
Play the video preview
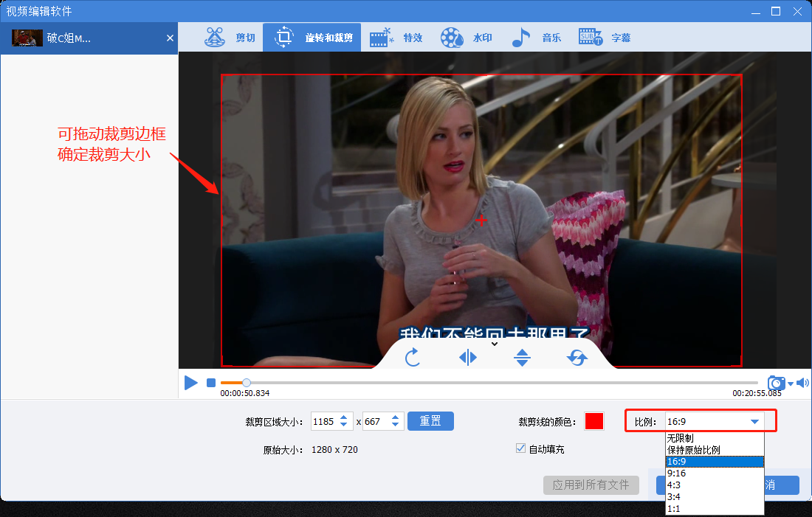pos(190,383)
